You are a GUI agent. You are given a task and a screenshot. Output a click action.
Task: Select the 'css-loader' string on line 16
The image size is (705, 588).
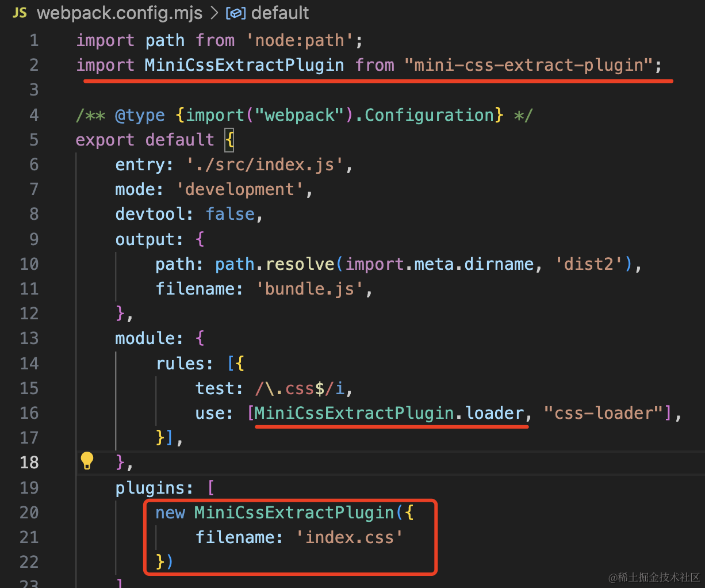604,413
